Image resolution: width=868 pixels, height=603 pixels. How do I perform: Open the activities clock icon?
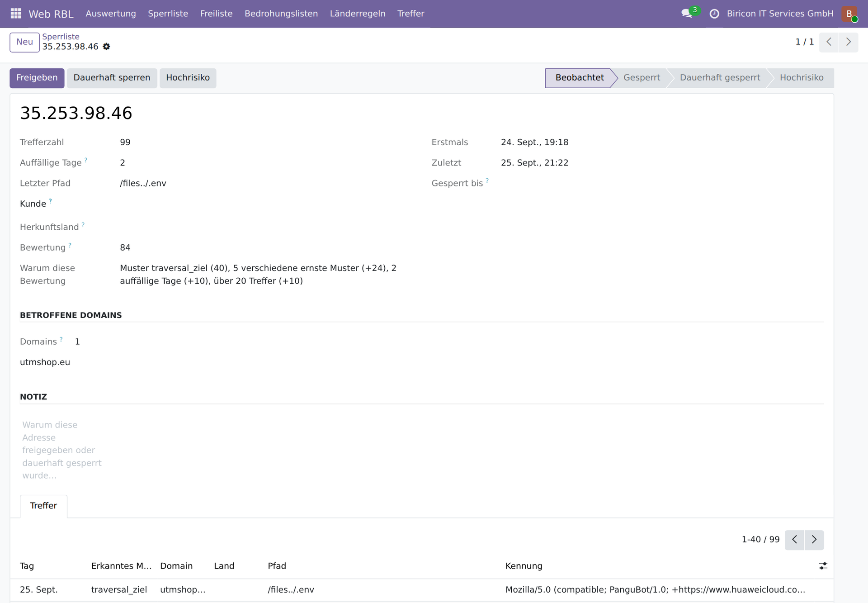[x=714, y=14]
